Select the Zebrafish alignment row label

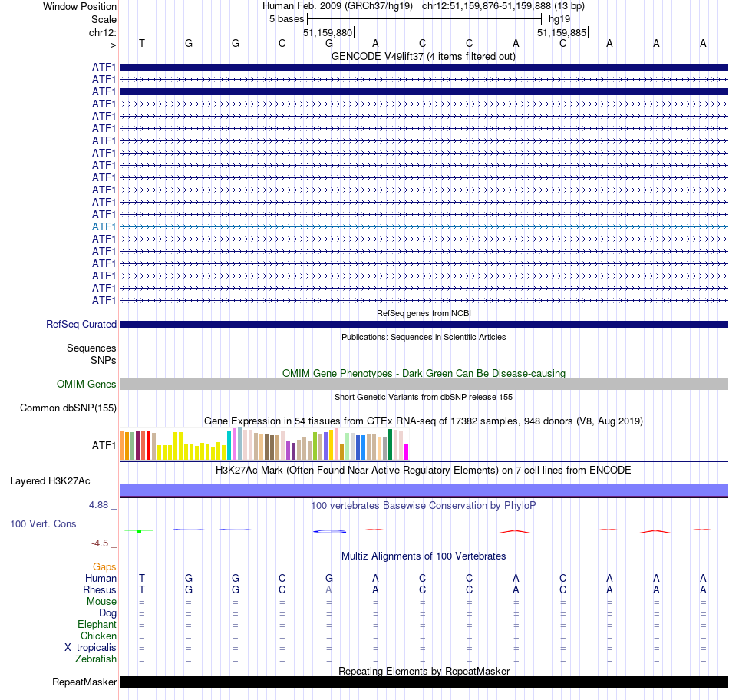(96, 659)
